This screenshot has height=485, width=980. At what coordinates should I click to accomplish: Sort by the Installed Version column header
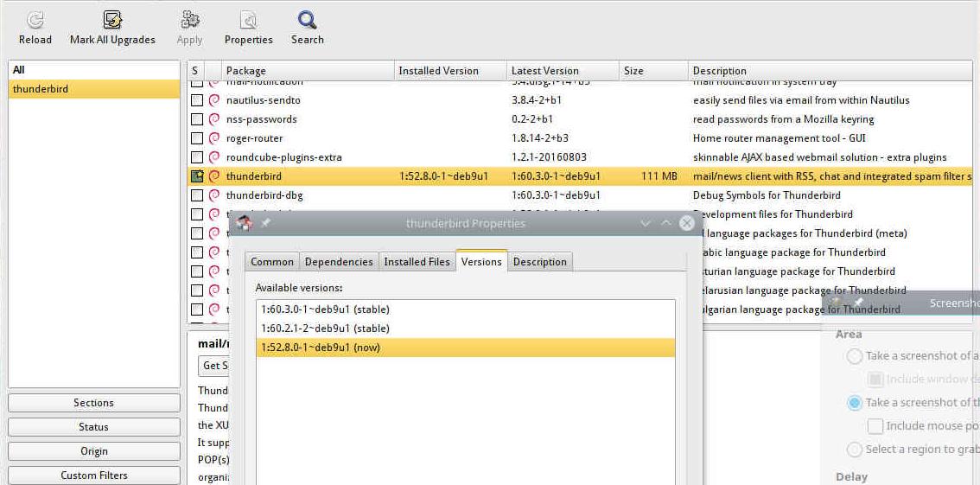(x=450, y=71)
